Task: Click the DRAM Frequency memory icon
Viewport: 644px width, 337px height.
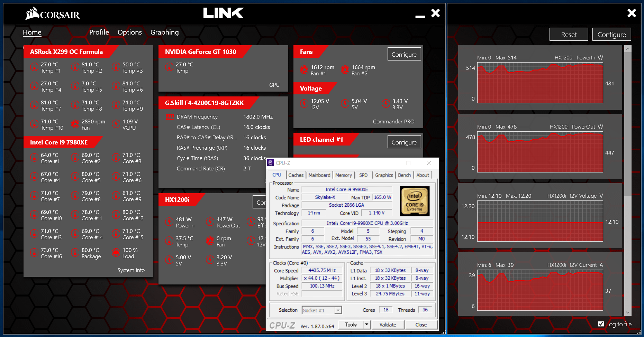Action: point(170,117)
